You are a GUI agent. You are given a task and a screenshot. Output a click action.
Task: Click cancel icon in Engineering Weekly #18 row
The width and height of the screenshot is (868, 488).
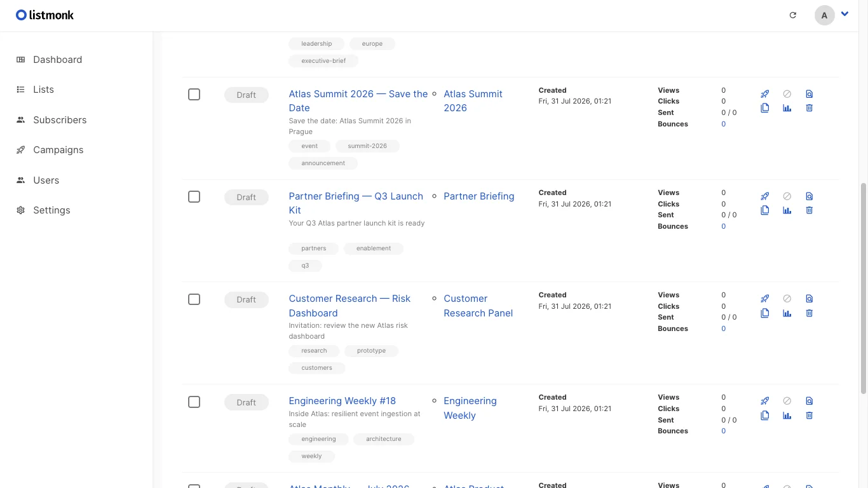[787, 401]
